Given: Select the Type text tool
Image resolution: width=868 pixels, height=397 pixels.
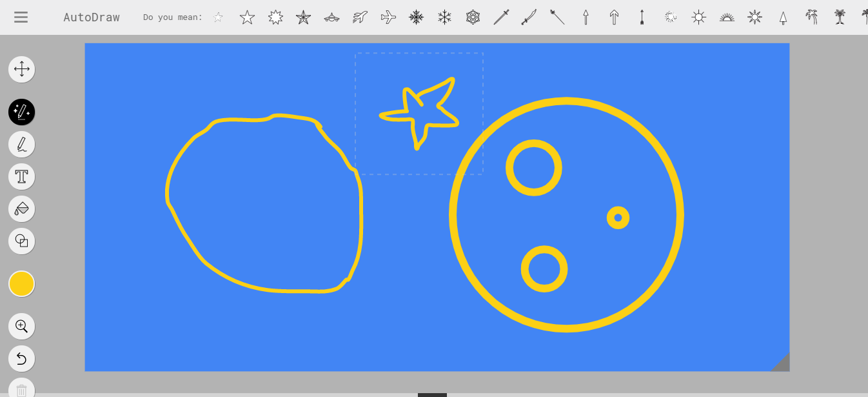Looking at the screenshot, I should point(22,176).
